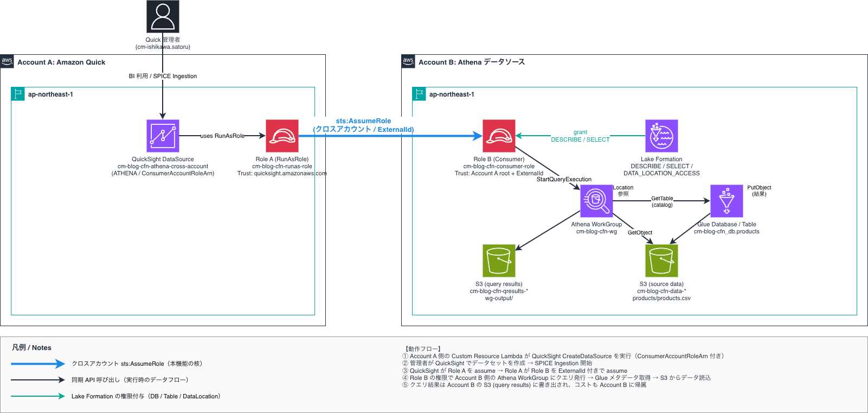Image resolution: width=868 pixels, height=413 pixels.
Task: Click the 'Account A: Amazon Quick' title
Action: coord(61,62)
